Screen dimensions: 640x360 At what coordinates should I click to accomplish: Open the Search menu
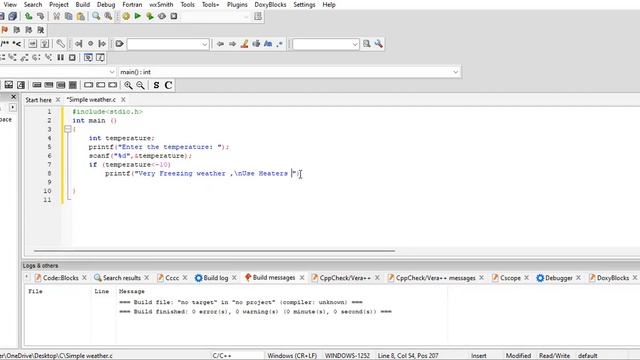pyautogui.click(x=33, y=4)
